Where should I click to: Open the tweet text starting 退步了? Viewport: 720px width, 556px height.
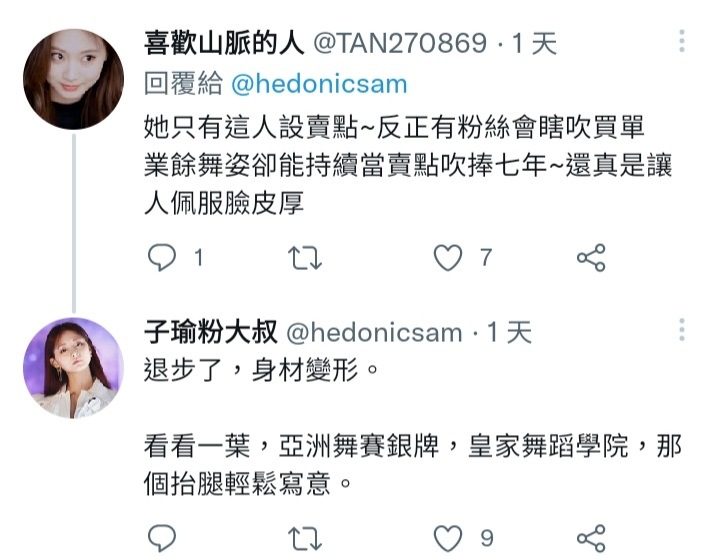pyautogui.click(x=412, y=426)
